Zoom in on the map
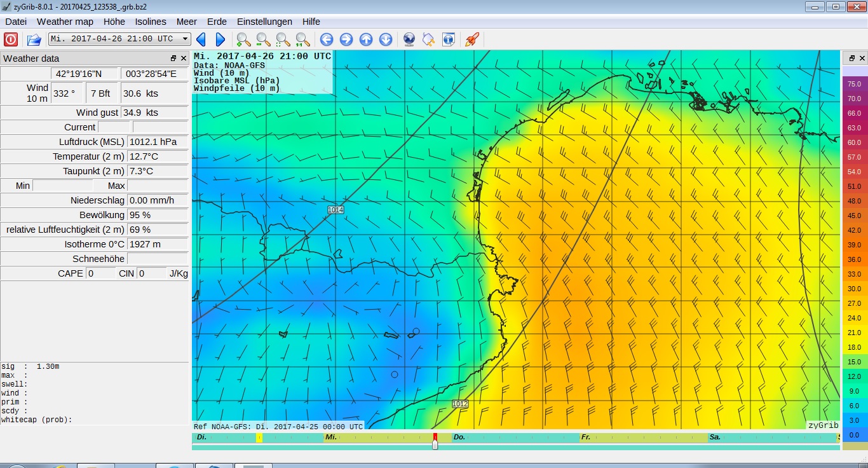Screen dimensions: 868x468 [x=243, y=39]
